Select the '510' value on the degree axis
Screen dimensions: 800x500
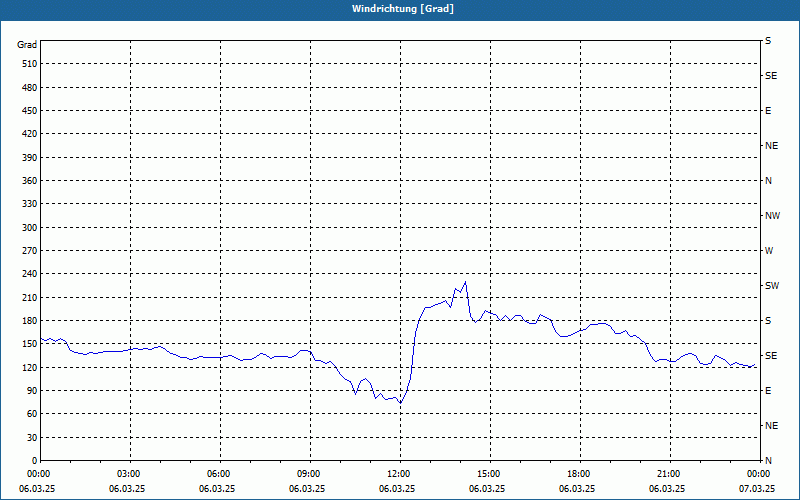coord(30,64)
